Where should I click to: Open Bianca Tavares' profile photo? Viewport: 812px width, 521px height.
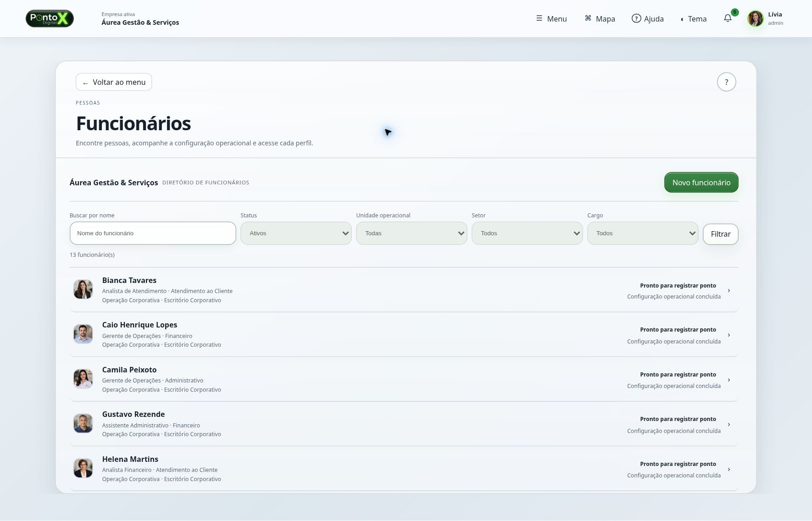pyautogui.click(x=83, y=289)
